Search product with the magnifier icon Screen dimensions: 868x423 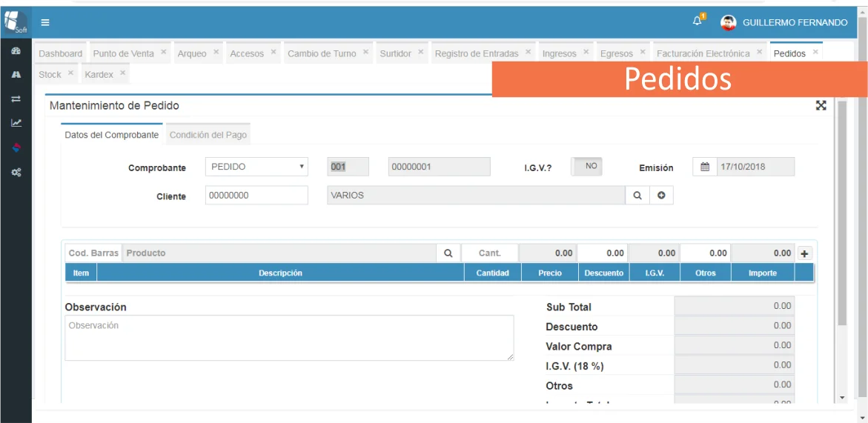[448, 253]
